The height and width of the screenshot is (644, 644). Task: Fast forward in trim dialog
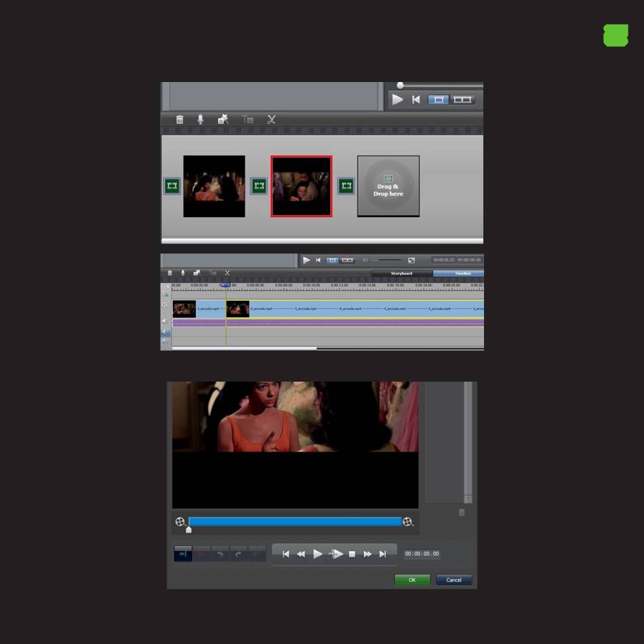pos(367,554)
